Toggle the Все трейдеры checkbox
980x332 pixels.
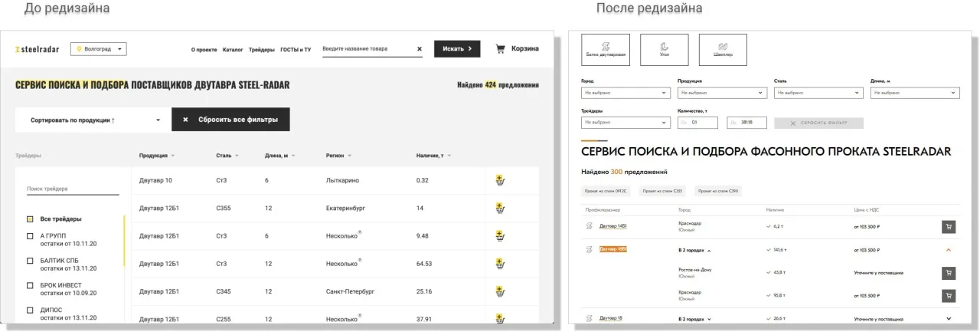pos(30,219)
